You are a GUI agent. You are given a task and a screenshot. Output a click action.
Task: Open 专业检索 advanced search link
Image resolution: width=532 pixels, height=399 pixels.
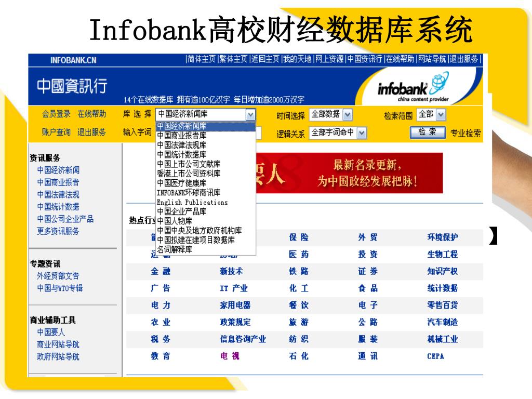click(465, 133)
